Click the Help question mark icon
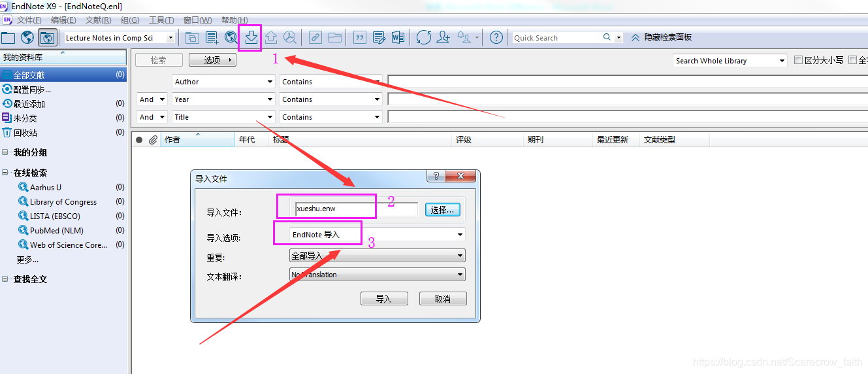Screen dimensions: 868x374 496,38
